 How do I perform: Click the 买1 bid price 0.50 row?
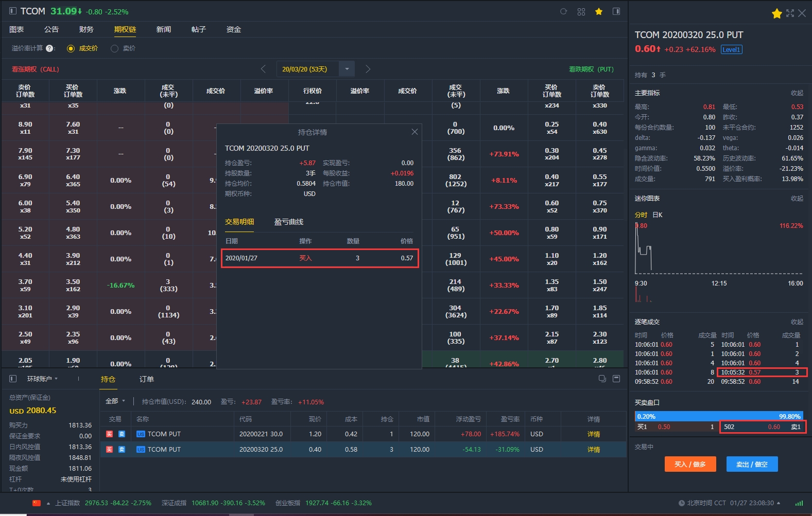pyautogui.click(x=677, y=427)
